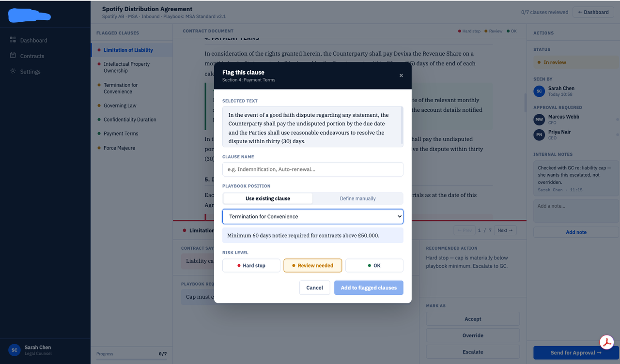
Task: Switch to Use existing clause option
Action: click(268, 198)
